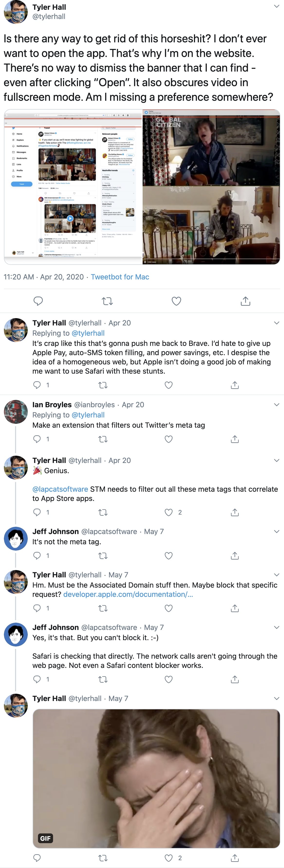Open the 'Tweetbot for Mac' source link
The image size is (284, 868).
pos(120,277)
